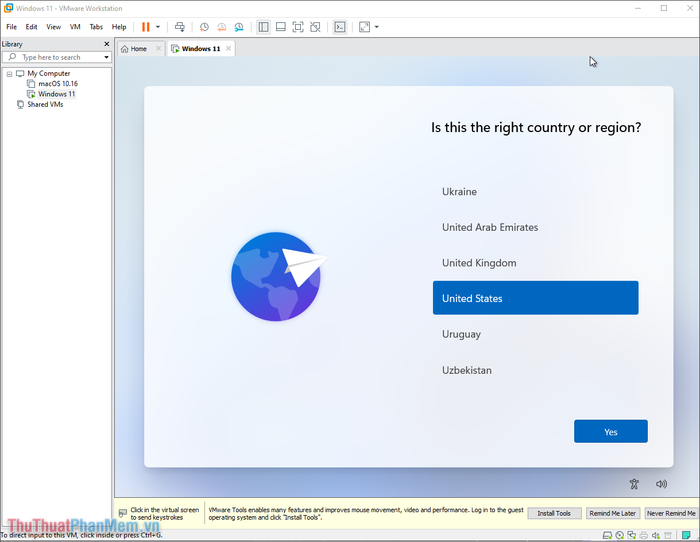
Task: Close the Home tab
Action: pyautogui.click(x=158, y=48)
